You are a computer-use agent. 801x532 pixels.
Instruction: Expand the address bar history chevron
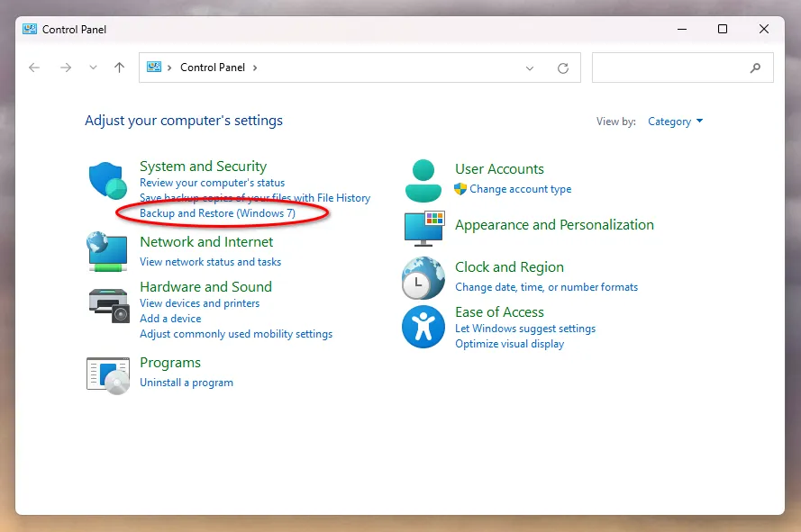(530, 68)
